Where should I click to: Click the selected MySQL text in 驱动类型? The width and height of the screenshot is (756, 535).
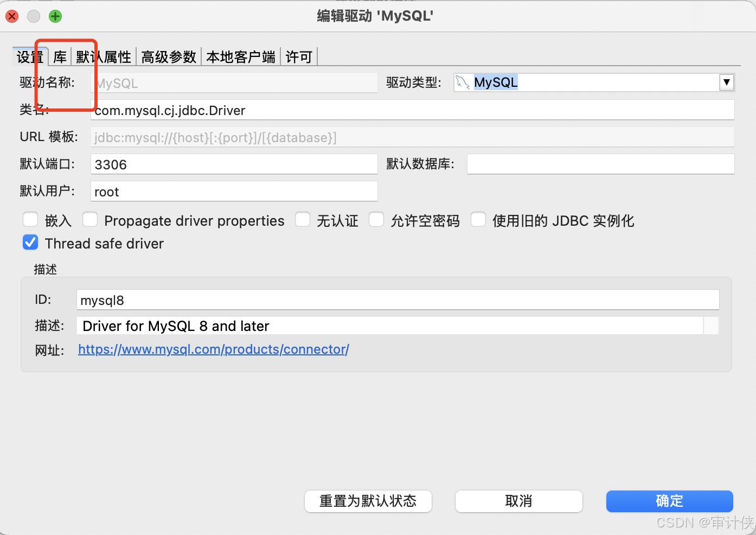pyautogui.click(x=496, y=82)
